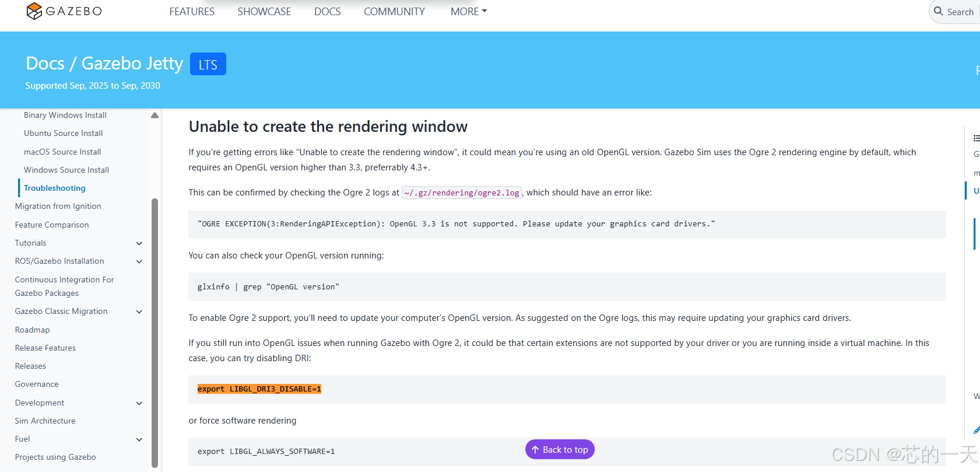Viewport: 980px width, 472px height.
Task: Click the Search input field
Action: click(x=956, y=12)
